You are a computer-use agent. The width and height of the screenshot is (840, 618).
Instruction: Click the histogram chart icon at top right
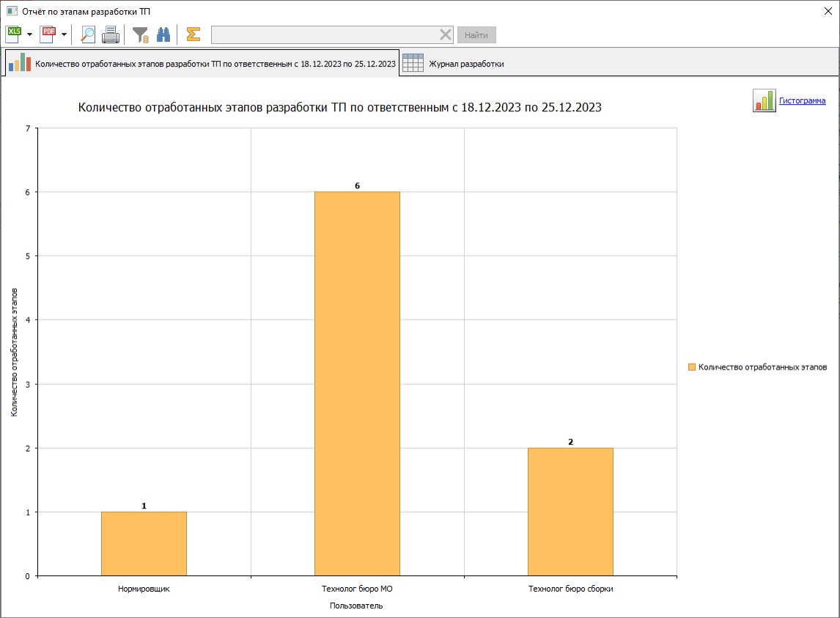(764, 101)
